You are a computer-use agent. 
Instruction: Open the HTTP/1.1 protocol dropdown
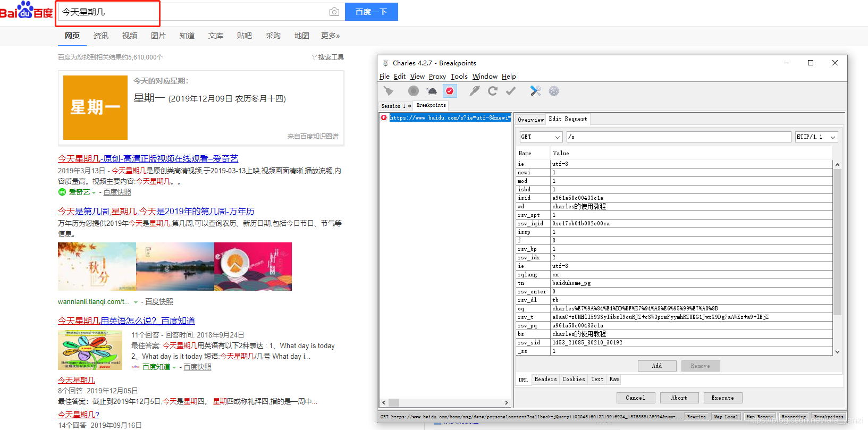point(816,137)
